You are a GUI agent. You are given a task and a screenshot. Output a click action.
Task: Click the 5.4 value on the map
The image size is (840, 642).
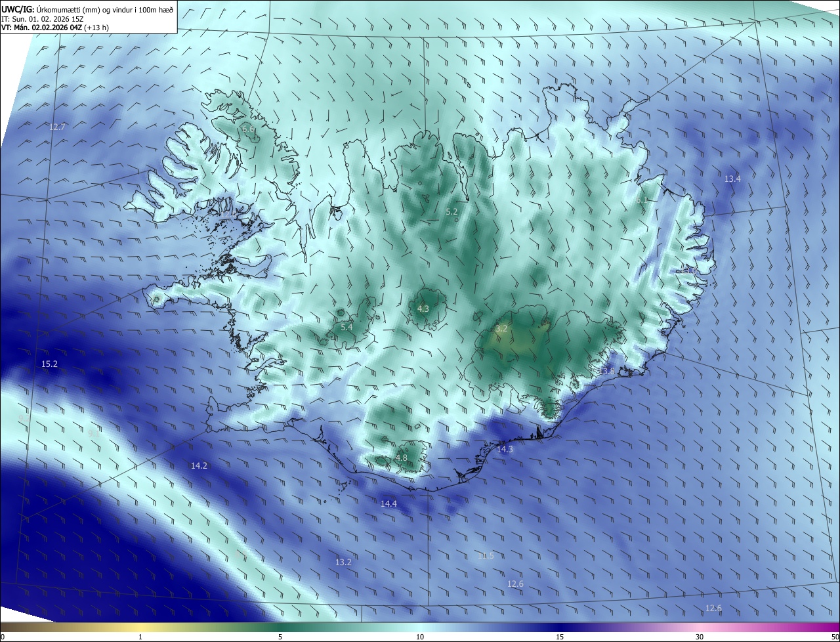click(346, 327)
